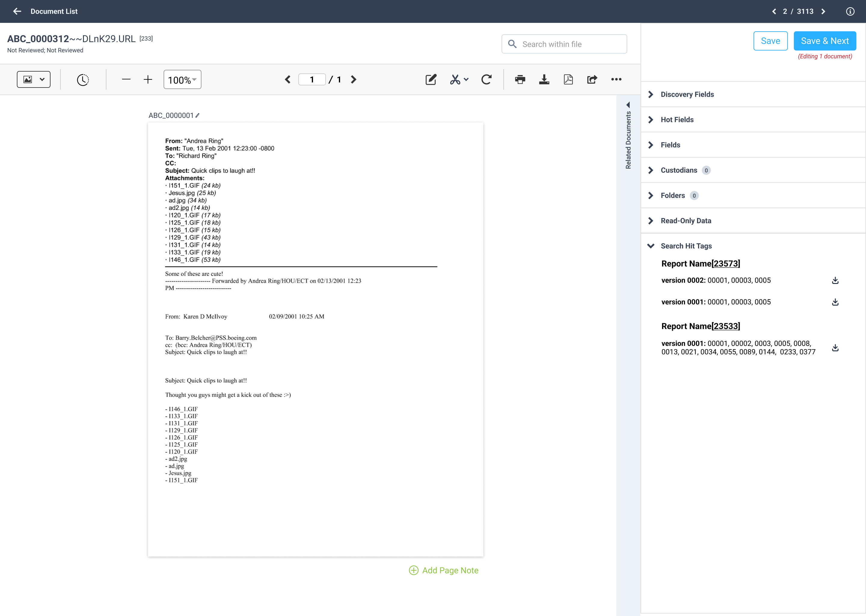The image size is (866, 616).
Task: Open the more options ellipsis menu
Action: tap(616, 79)
